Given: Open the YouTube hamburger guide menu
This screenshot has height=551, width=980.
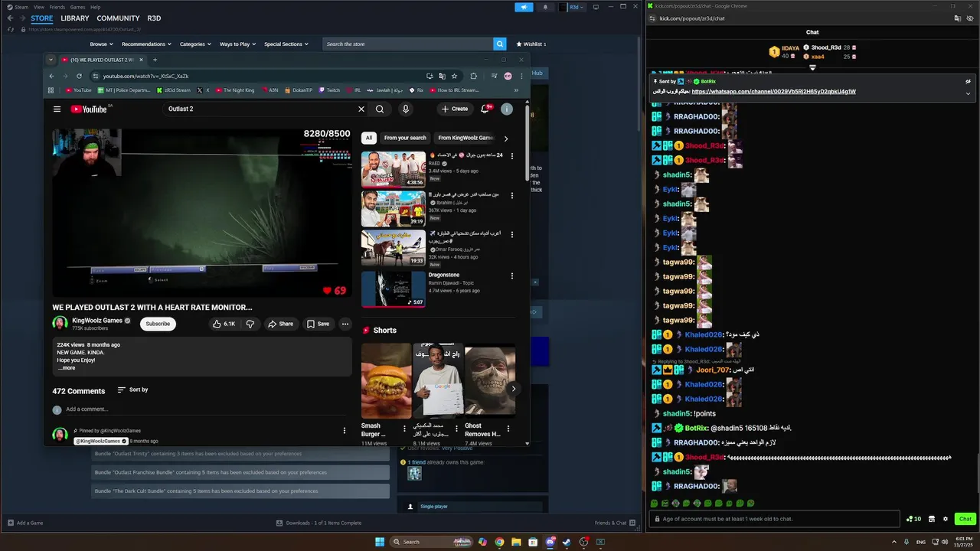Looking at the screenshot, I should point(57,109).
